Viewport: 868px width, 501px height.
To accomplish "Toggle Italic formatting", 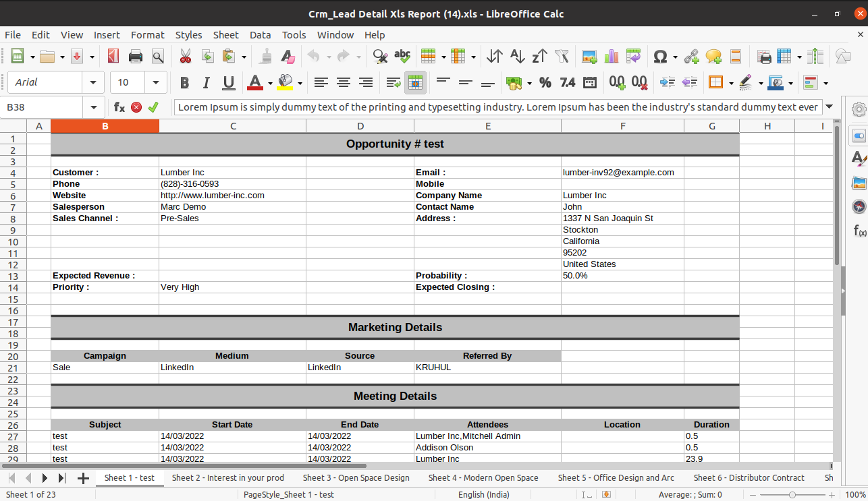I will click(207, 82).
